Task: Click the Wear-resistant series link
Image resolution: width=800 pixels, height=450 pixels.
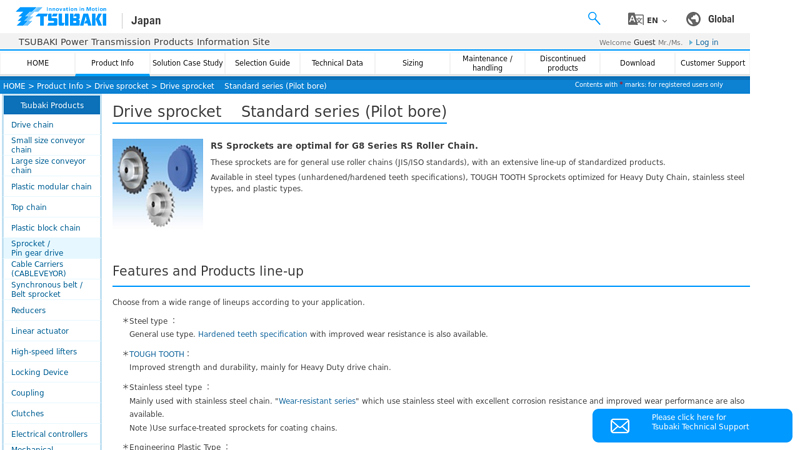Action: 317,401
